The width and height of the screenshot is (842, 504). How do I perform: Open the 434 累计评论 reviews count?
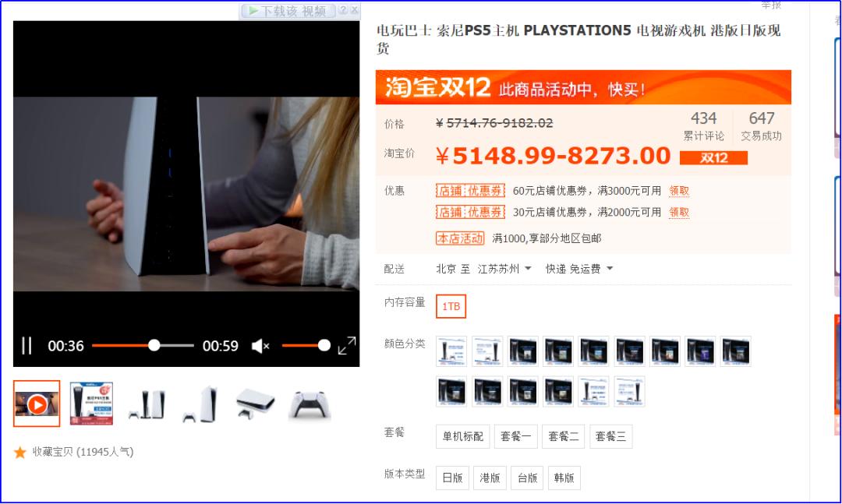click(x=703, y=126)
